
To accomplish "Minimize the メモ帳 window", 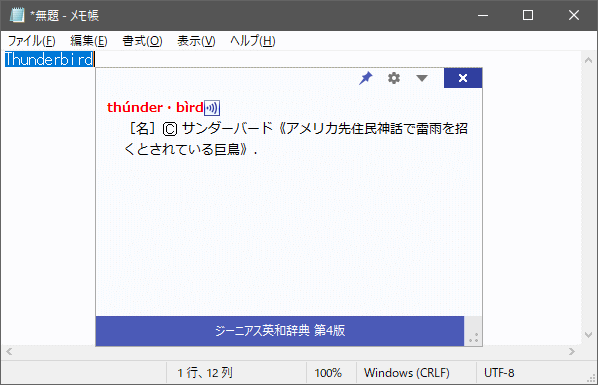I will [x=483, y=15].
